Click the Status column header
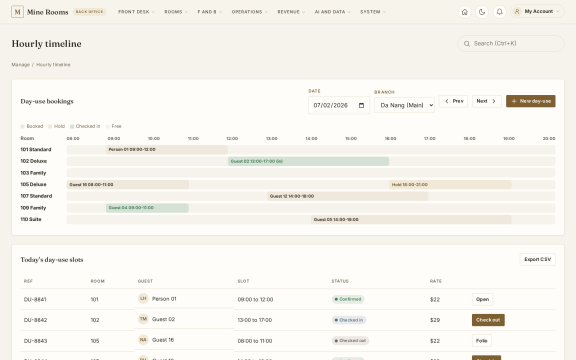 coord(340,281)
